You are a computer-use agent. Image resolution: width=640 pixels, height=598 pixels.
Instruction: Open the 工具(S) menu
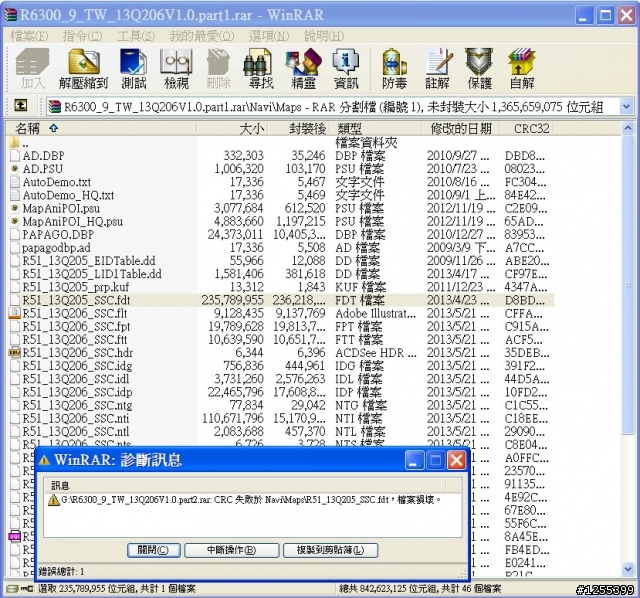pos(136,36)
